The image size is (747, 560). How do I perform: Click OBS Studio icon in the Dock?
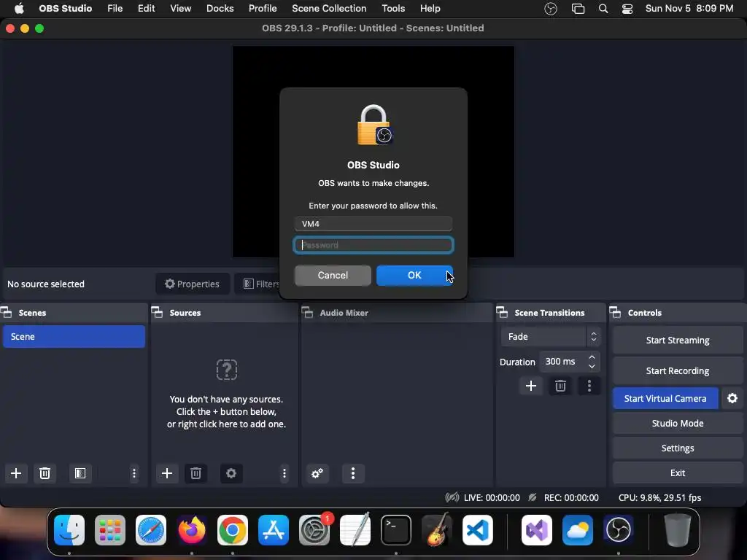619,529
